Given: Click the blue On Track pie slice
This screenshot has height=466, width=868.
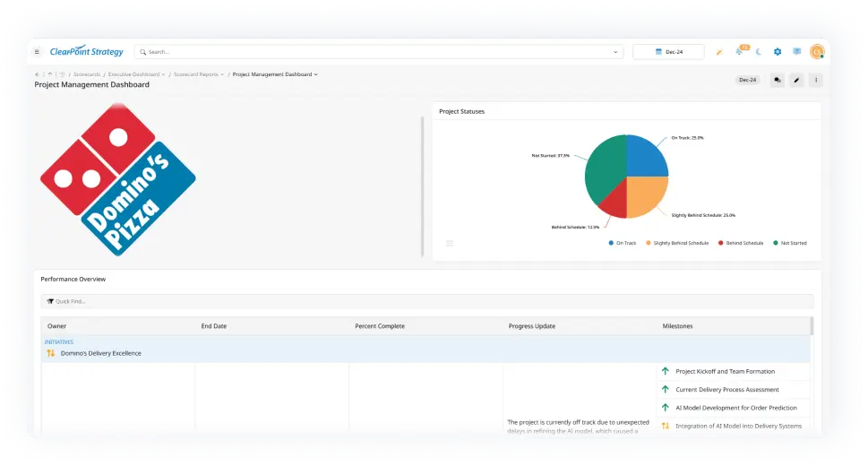Looking at the screenshot, I should (x=645, y=158).
